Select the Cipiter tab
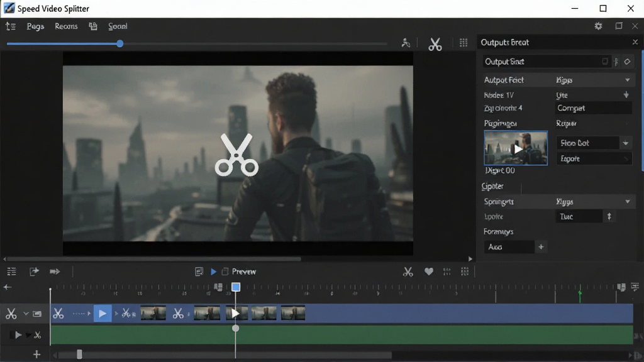This screenshot has width=644, height=362. coord(492,186)
